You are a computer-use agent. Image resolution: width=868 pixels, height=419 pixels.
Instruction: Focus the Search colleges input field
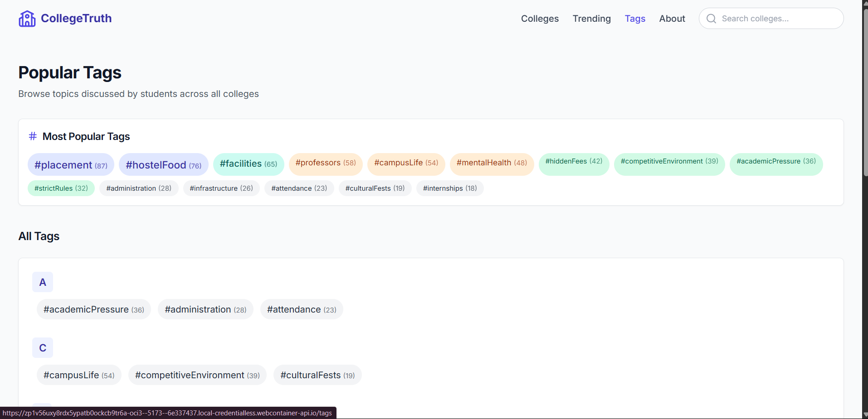(x=771, y=19)
